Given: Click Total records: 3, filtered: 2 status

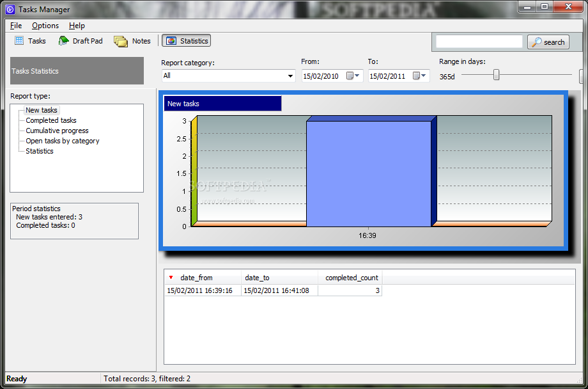Looking at the screenshot, I should [147, 379].
